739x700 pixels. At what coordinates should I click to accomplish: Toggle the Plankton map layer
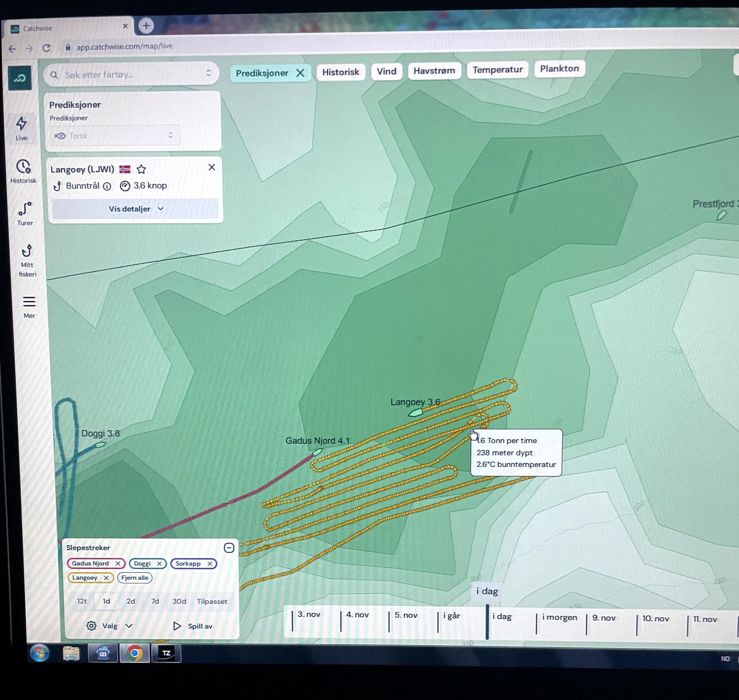tap(559, 69)
